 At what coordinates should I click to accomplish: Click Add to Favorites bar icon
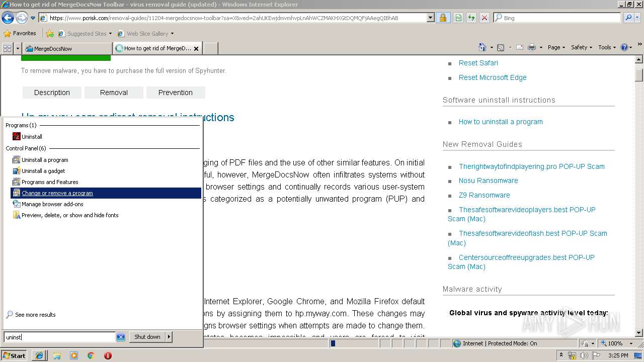click(50, 34)
